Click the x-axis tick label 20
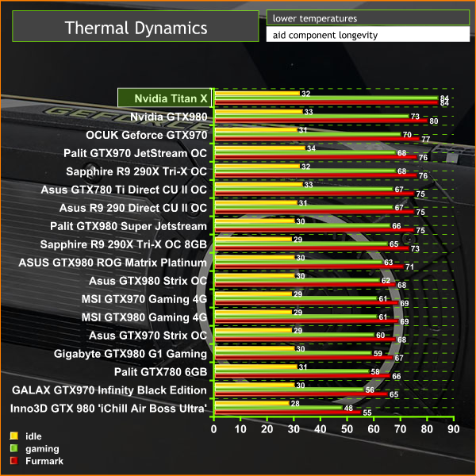Screen dimensions: 476x476 pos(267,429)
